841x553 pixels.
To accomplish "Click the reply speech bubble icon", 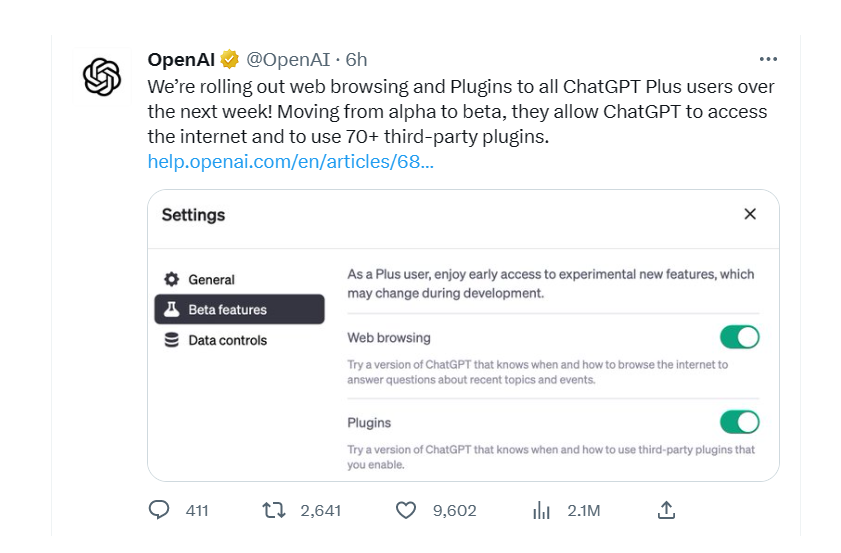I will click(x=159, y=510).
